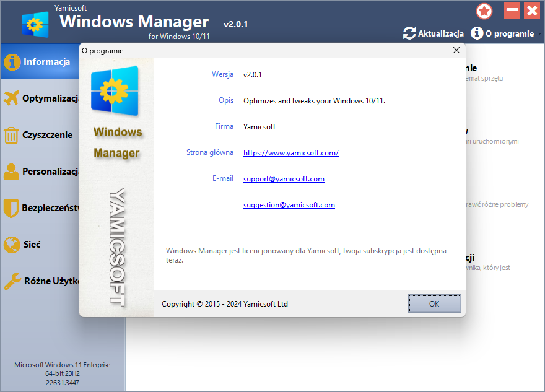The height and width of the screenshot is (392, 545).
Task: Close the O programie dialog
Action: (456, 50)
